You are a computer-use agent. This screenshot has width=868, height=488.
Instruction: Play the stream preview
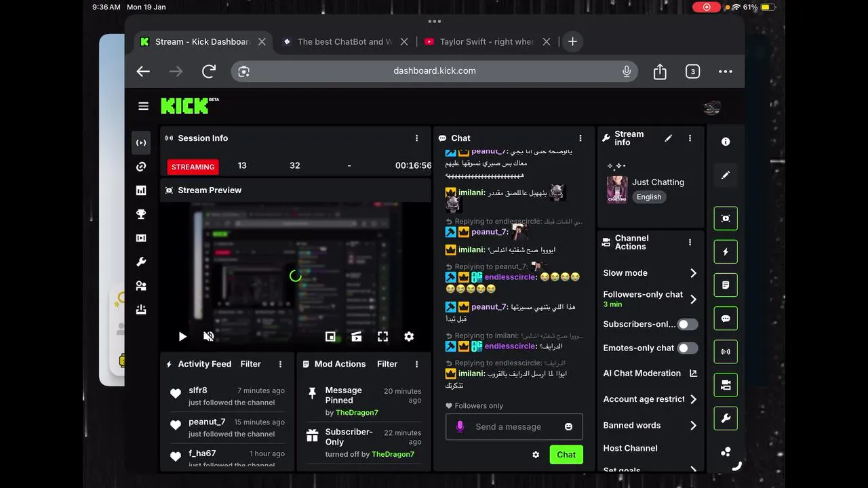(x=182, y=336)
